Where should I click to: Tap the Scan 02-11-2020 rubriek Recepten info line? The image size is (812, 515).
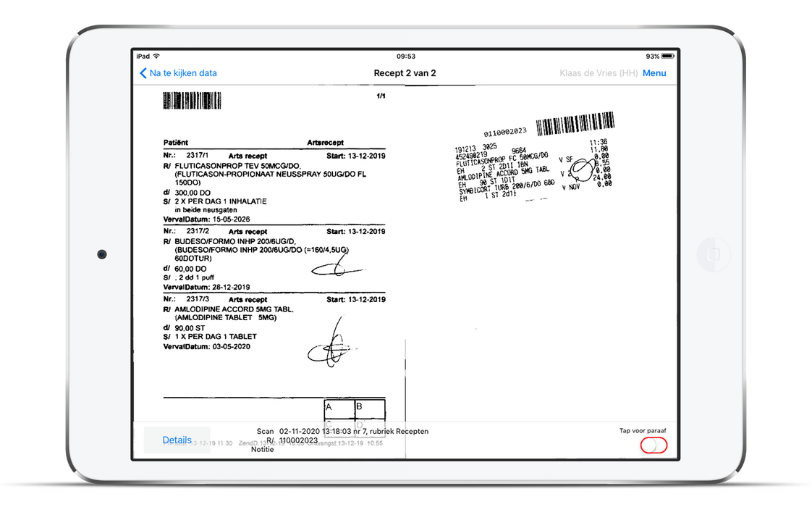coord(342,431)
